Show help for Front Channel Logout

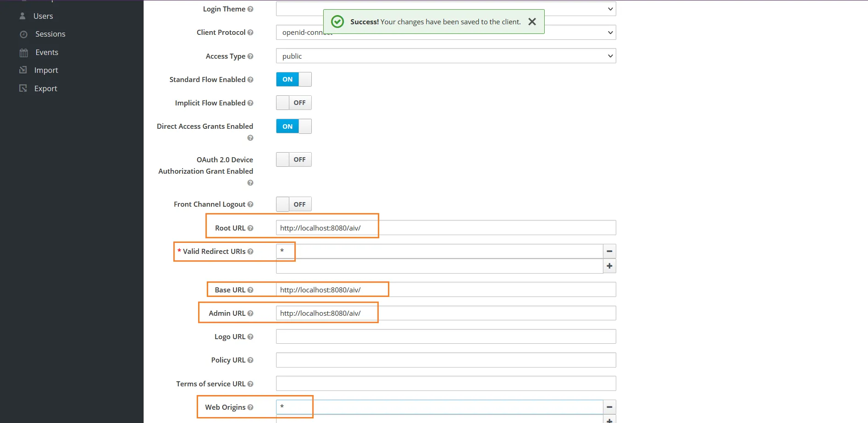tap(250, 204)
